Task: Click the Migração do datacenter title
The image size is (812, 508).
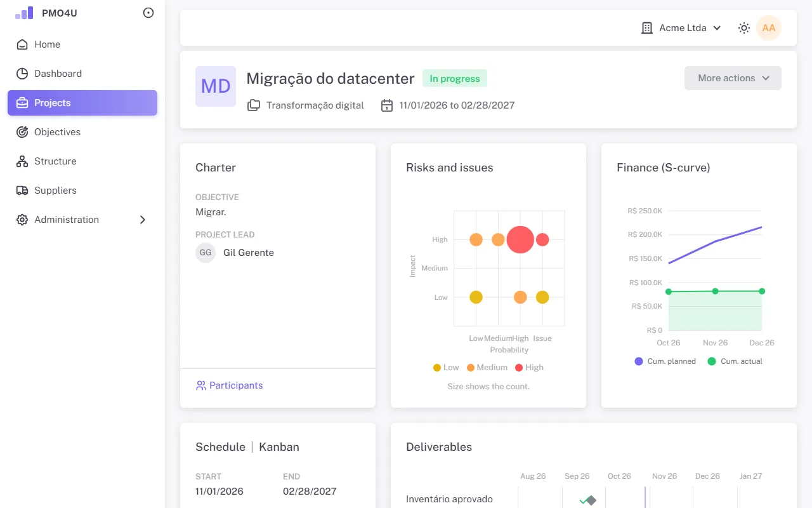Action: click(x=331, y=79)
